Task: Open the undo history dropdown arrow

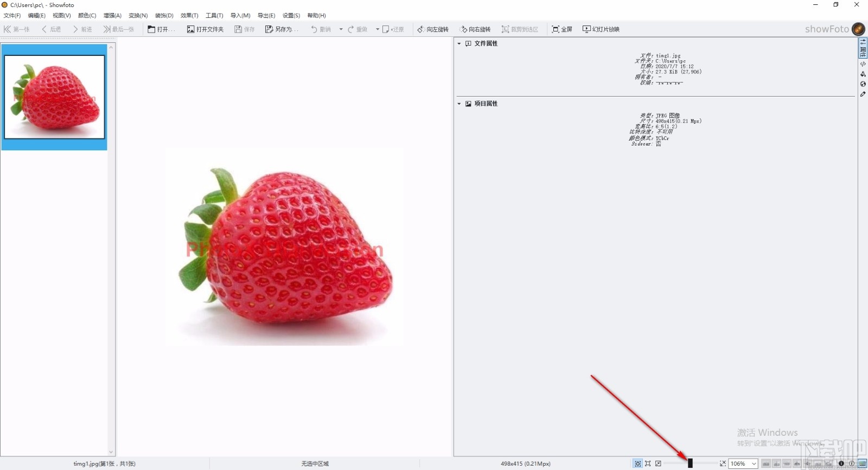Action: (x=341, y=29)
